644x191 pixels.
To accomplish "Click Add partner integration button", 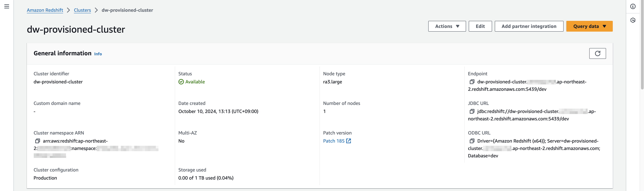I will [529, 26].
